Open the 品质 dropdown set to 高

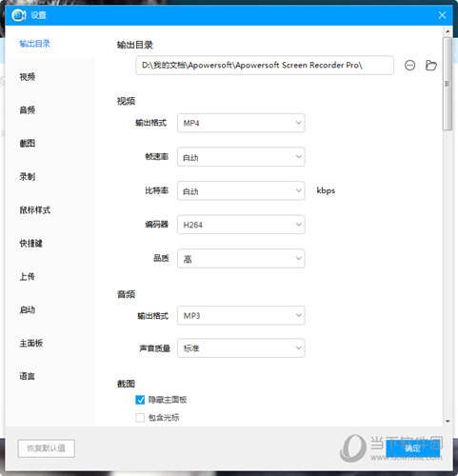pos(241,259)
